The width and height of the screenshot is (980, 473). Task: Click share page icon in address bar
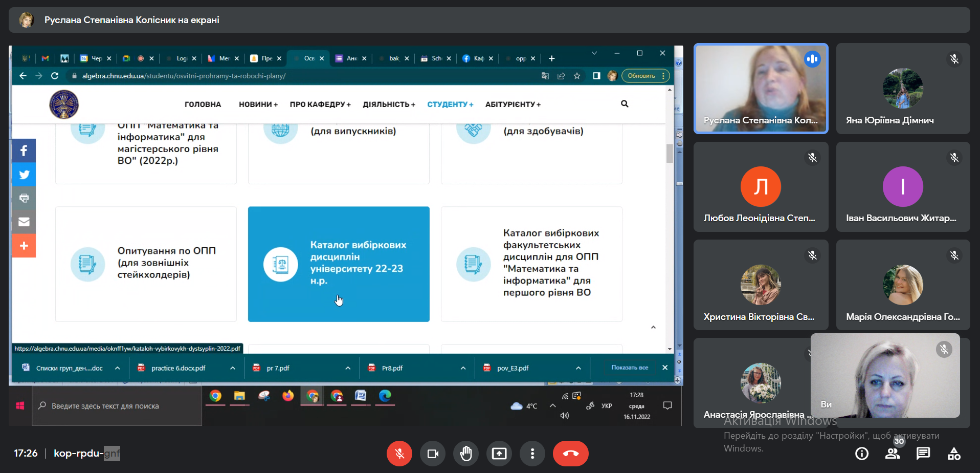[561, 76]
